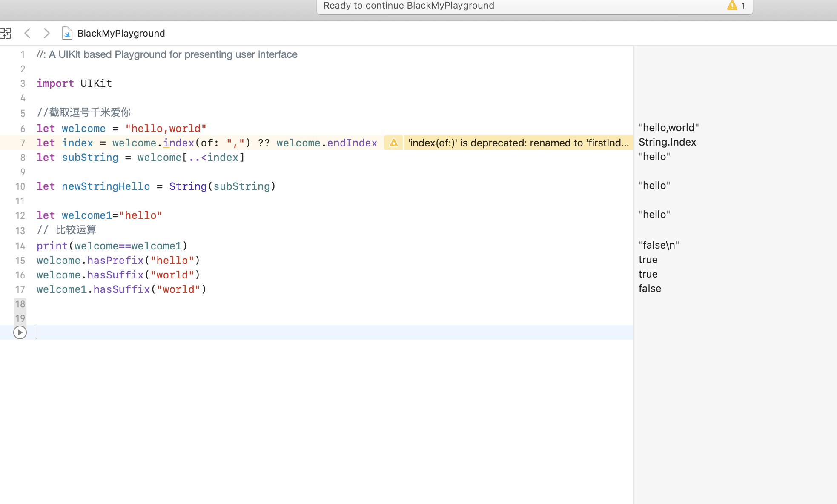837x504 pixels.
Task: Click the warning triangle on line 7
Action: click(393, 143)
